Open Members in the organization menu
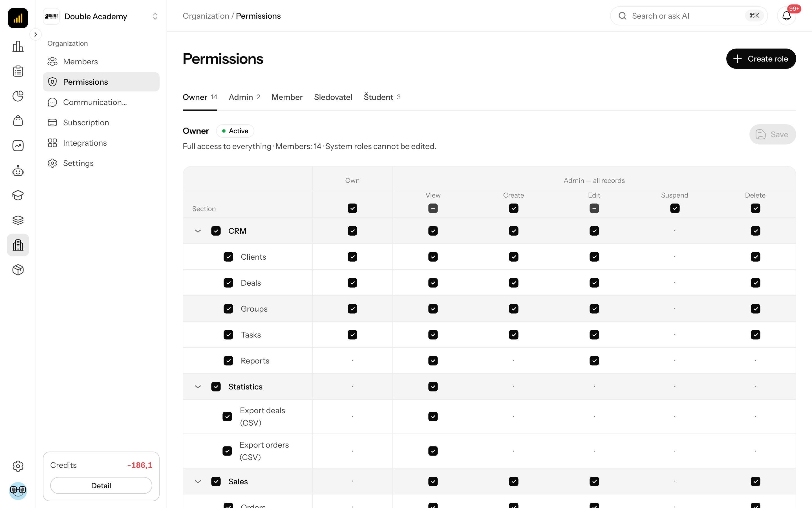Viewport: 812px width, 508px height. coord(101,62)
